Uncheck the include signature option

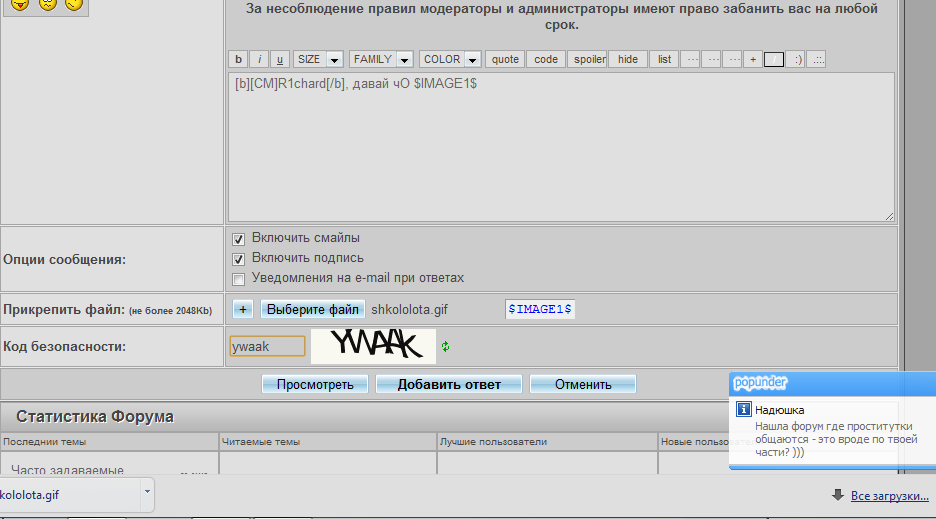point(239,259)
